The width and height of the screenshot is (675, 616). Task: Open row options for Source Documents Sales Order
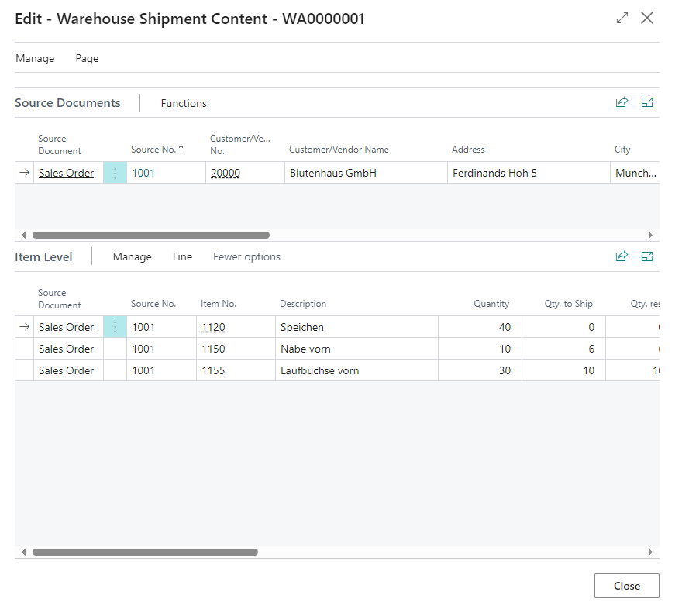115,173
